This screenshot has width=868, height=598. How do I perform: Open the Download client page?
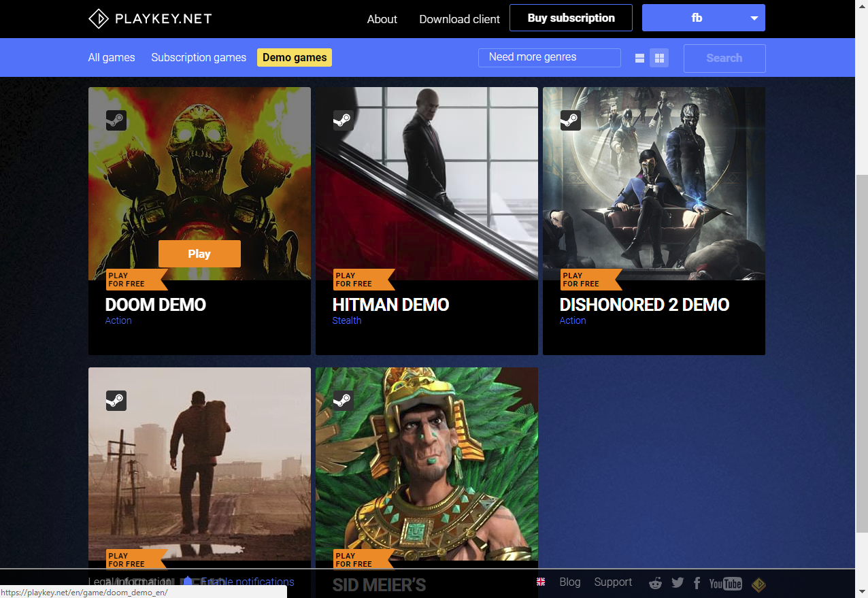coord(459,19)
